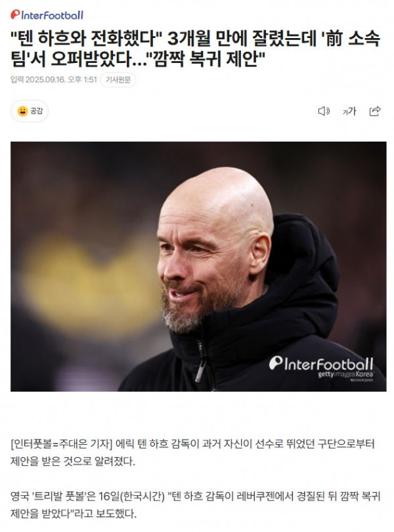This screenshot has height=532, width=394.
Task: Click the [인터풋볼=주대은 기자] byline
Action: click(x=62, y=444)
